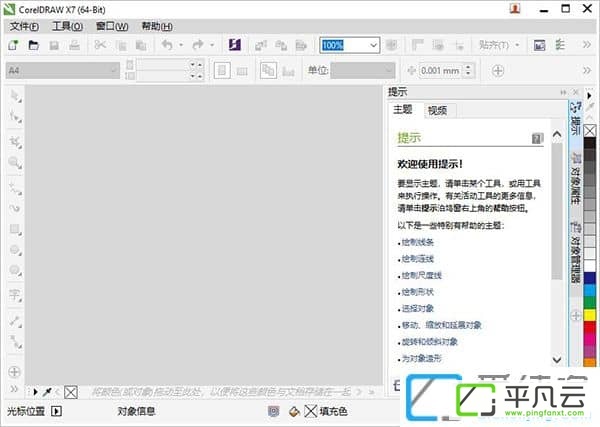Screen dimensions: 600x427
Task: Click the eyedropper icon in document palette
Action: click(x=47, y=392)
